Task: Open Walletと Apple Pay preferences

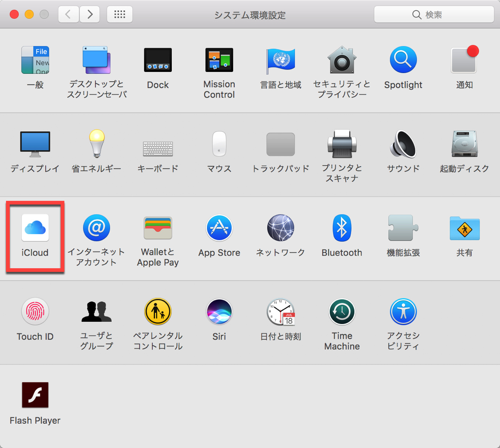Action: click(x=158, y=228)
